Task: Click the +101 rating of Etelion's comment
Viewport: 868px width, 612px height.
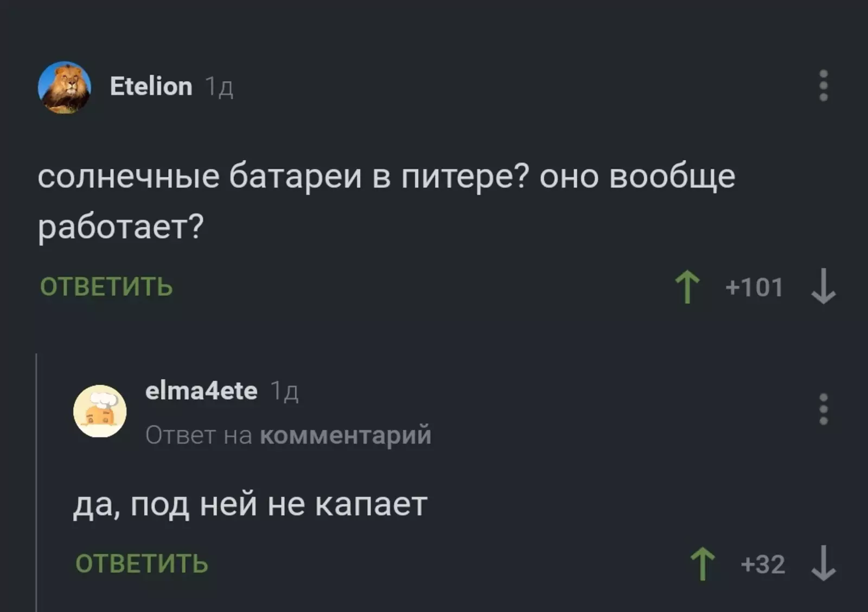Action: [x=754, y=287]
